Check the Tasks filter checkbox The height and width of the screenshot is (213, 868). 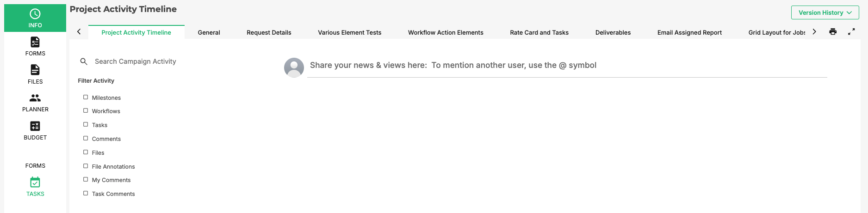point(86,124)
